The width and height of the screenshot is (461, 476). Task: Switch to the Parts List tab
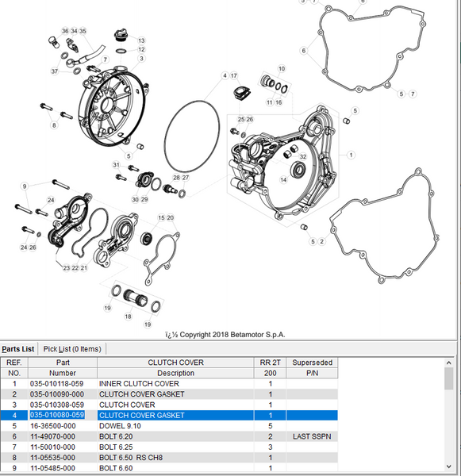point(18,349)
